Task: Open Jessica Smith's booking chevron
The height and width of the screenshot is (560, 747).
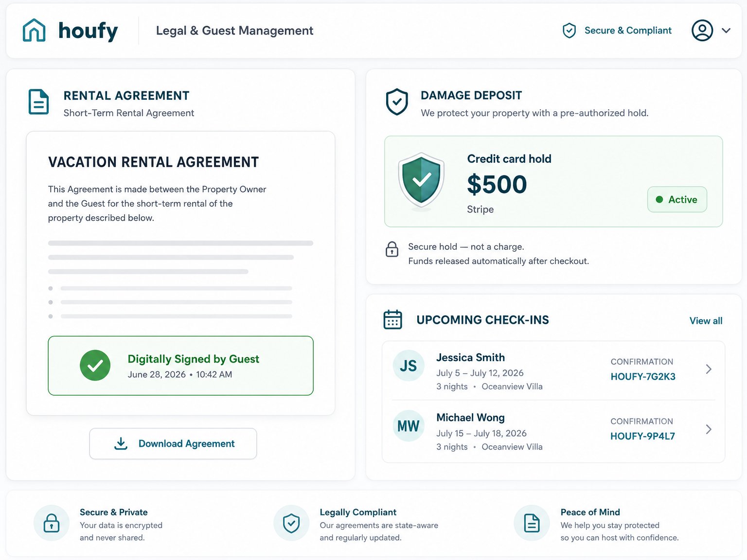Action: click(x=709, y=369)
